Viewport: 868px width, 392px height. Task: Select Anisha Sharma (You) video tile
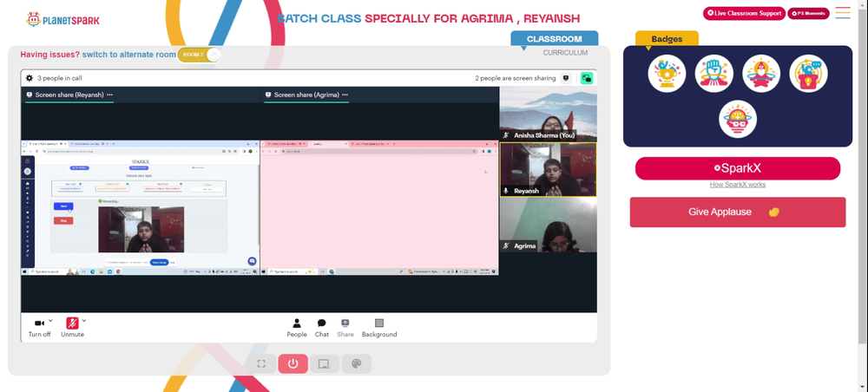pos(548,114)
